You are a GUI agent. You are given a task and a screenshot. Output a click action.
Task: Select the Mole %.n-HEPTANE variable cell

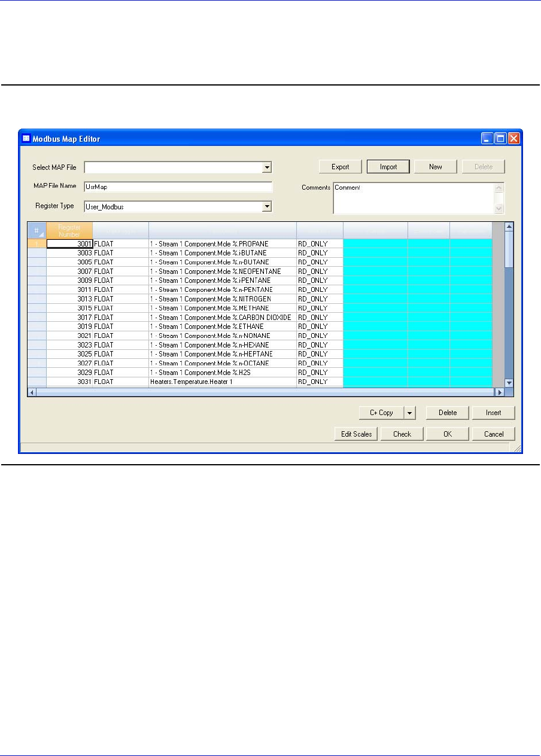coord(223,354)
